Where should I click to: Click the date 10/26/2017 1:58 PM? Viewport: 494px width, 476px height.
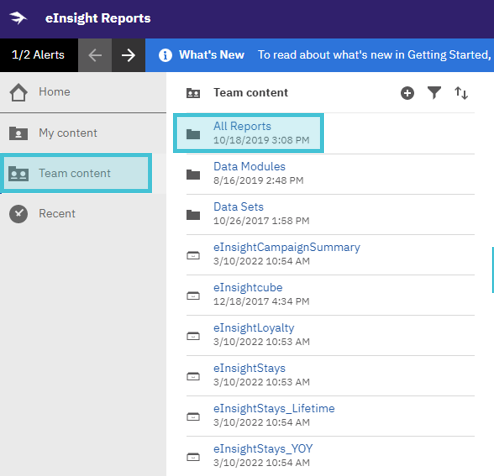[x=261, y=221]
